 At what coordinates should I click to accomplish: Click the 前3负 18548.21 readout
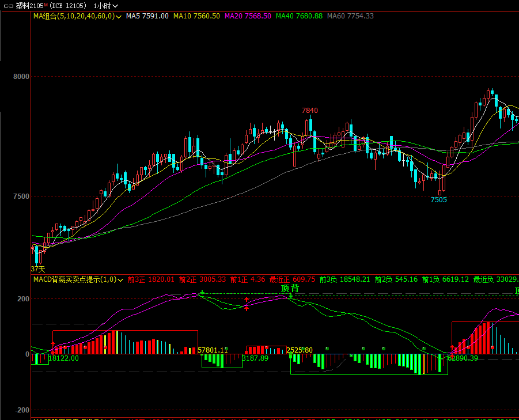coord(345,279)
